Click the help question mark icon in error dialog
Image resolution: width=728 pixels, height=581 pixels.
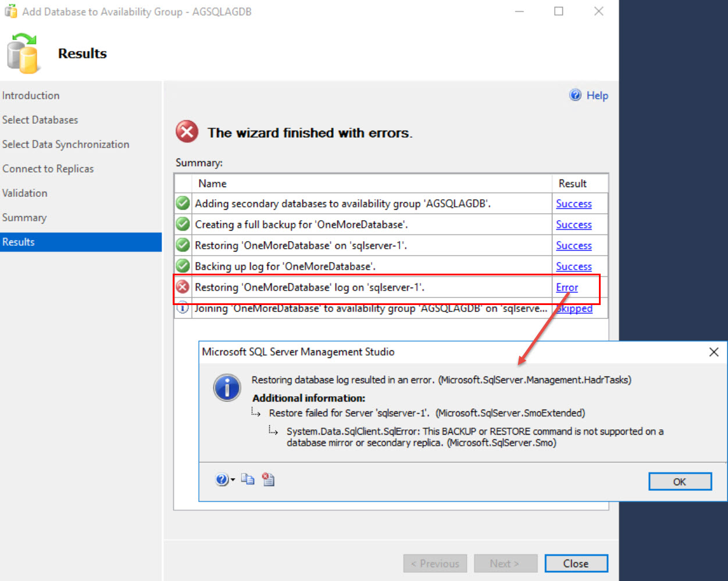click(222, 479)
